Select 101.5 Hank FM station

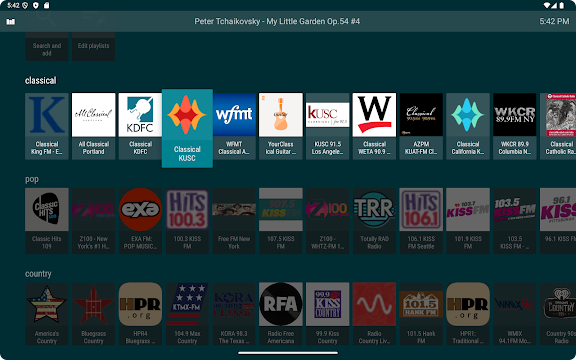click(421, 314)
